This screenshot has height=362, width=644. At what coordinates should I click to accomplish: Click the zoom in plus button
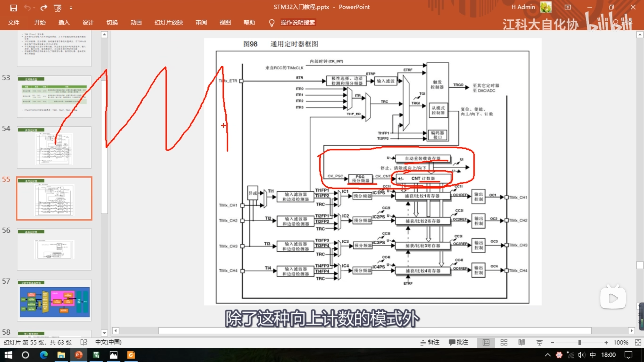tap(606, 342)
